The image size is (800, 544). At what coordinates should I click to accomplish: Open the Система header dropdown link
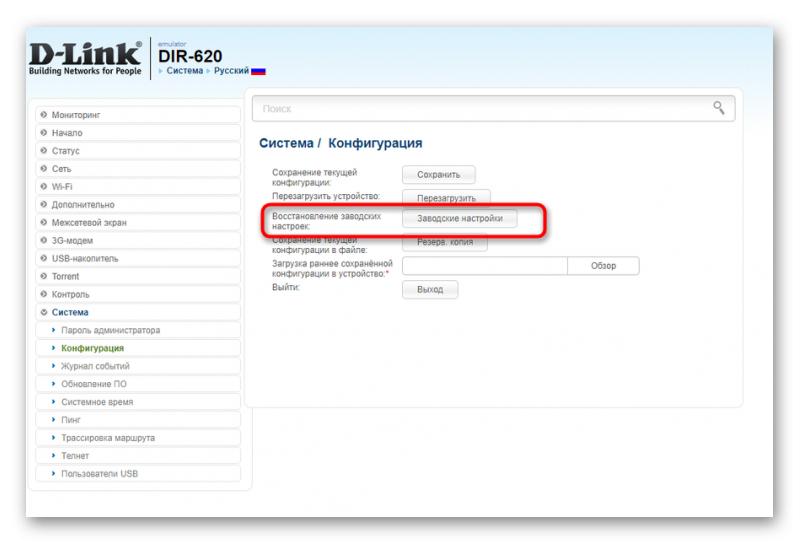[x=184, y=70]
